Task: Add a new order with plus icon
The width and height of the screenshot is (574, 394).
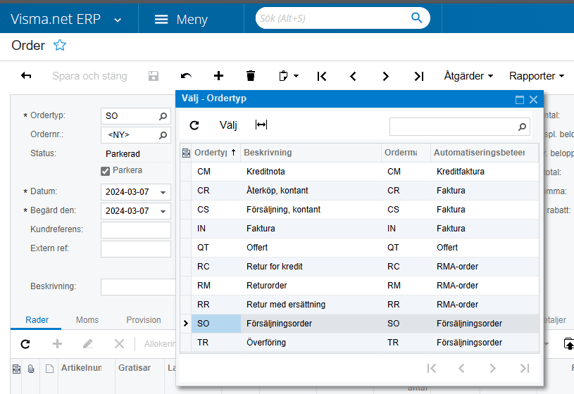Action: pyautogui.click(x=219, y=76)
